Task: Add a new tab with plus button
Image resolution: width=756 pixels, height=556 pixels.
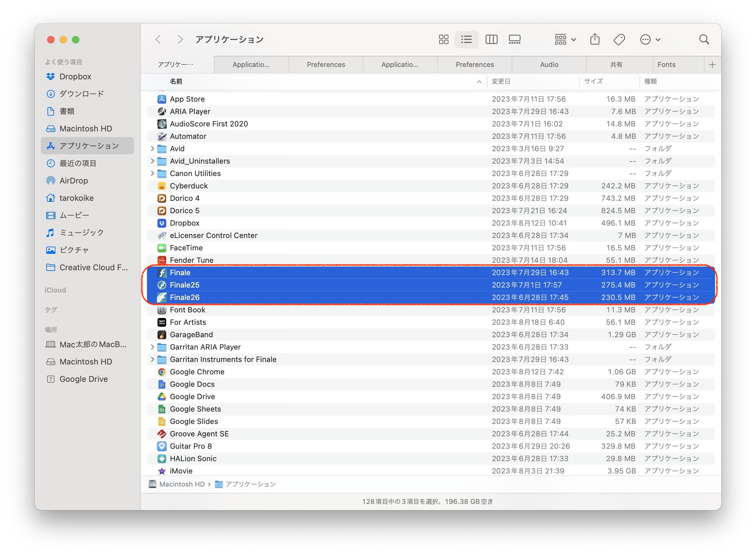Action: pyautogui.click(x=712, y=65)
